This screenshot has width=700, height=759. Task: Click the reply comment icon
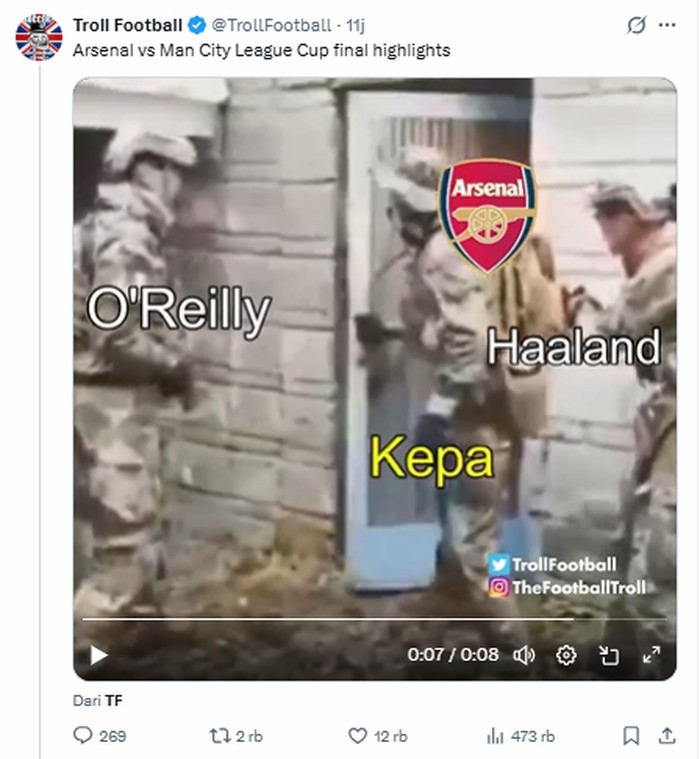tap(84, 736)
